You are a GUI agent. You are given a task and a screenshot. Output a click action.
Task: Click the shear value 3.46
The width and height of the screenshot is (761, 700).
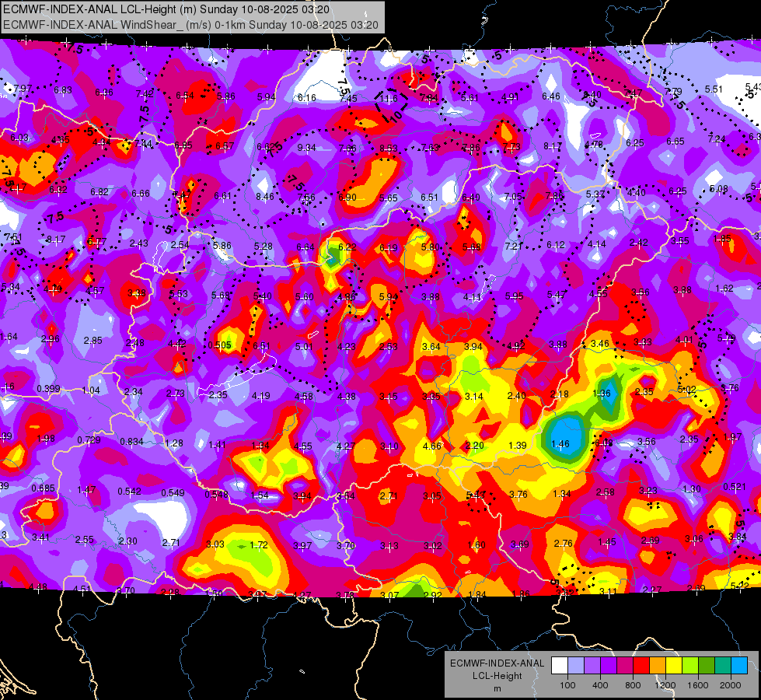[600, 344]
